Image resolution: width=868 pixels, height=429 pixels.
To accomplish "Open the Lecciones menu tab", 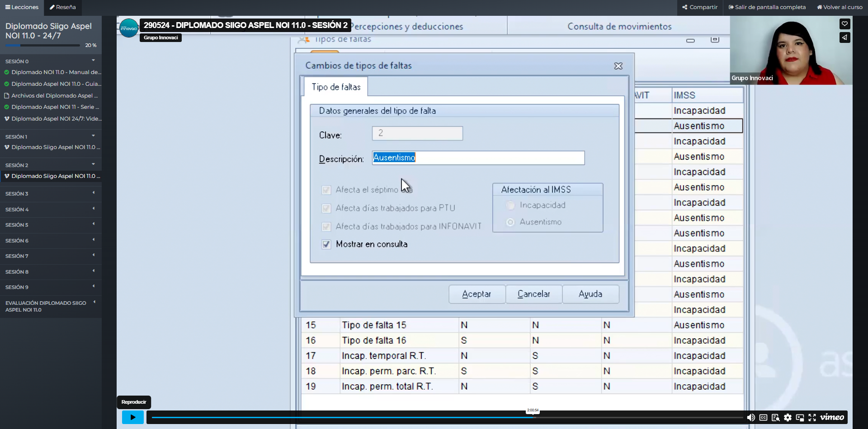I will click(x=22, y=7).
